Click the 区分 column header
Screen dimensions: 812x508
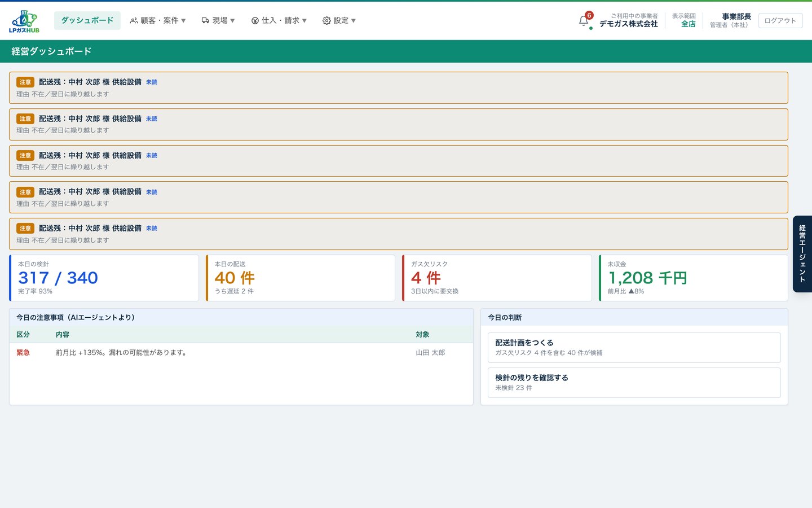pos(23,335)
